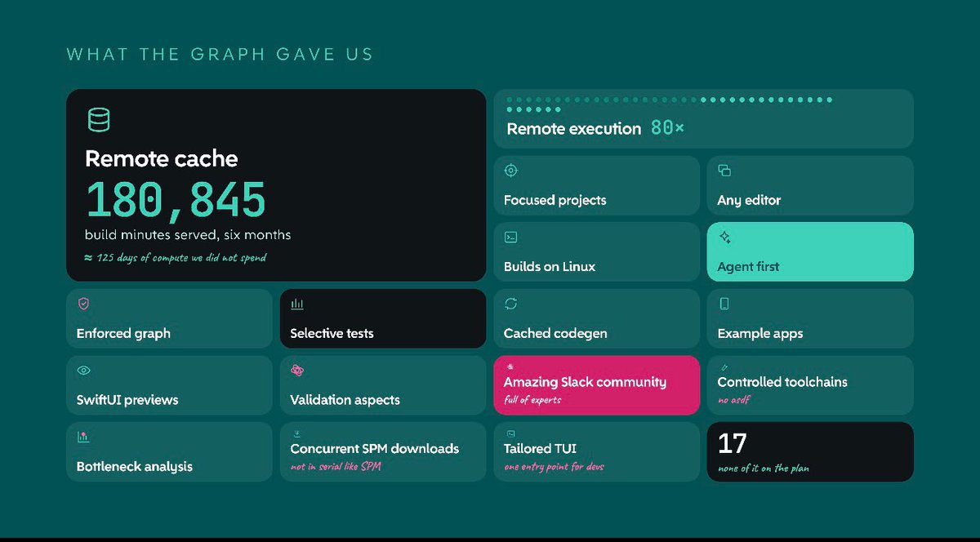Click the large number "180,845"
The image size is (980, 542).
(176, 199)
